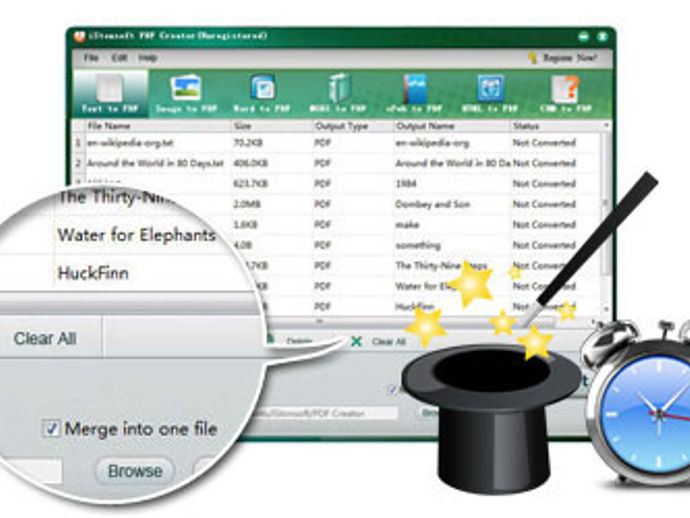Minimize the PDF Creator window
The height and width of the screenshot is (518, 690).
[x=584, y=37]
